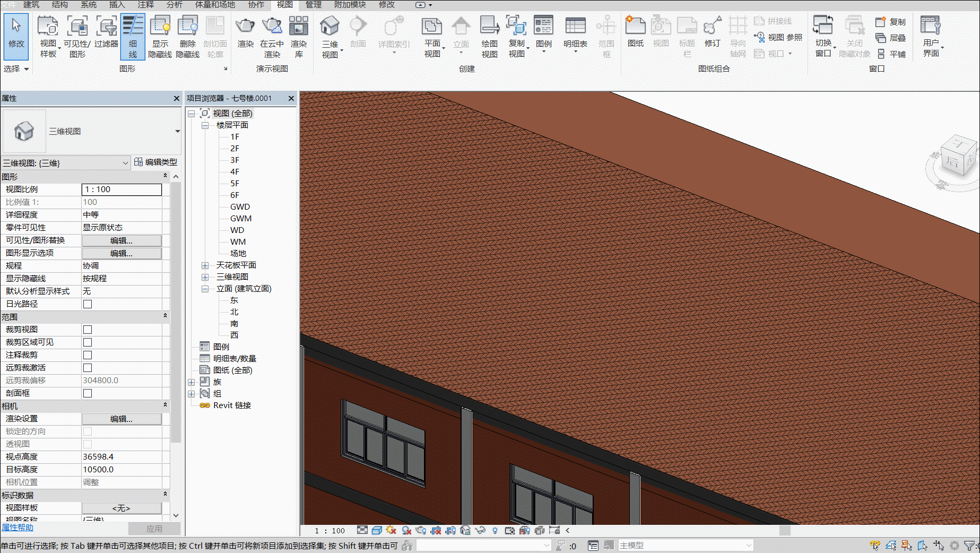Toggle the 细线 (Thin Lines) tool

(x=133, y=36)
